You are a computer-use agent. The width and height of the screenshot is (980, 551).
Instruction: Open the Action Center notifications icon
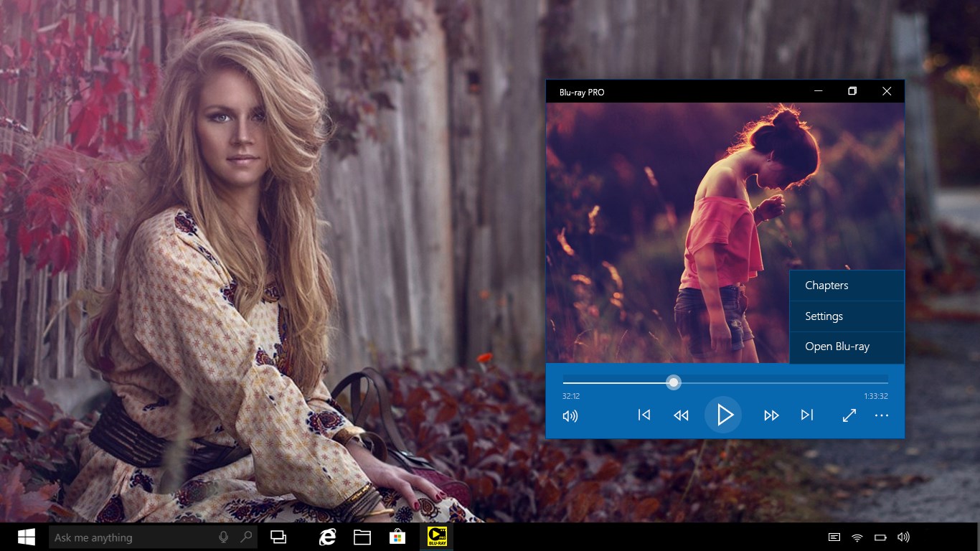833,537
